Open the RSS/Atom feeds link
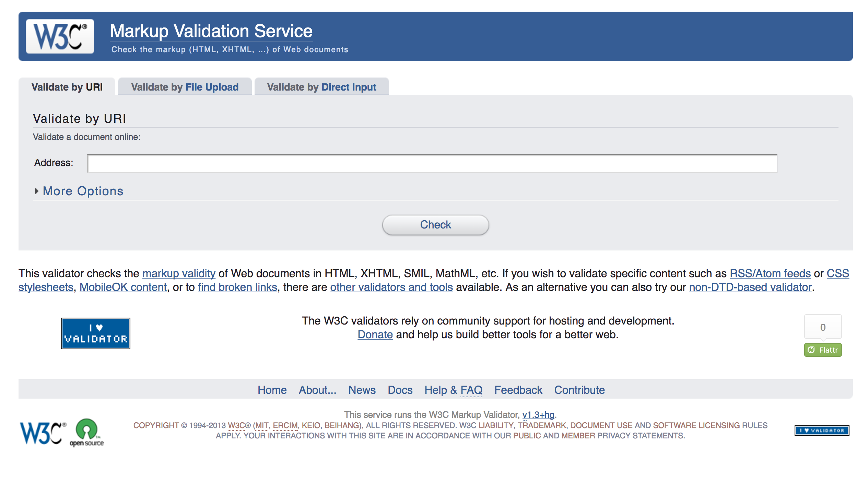868x483 pixels. click(x=770, y=273)
